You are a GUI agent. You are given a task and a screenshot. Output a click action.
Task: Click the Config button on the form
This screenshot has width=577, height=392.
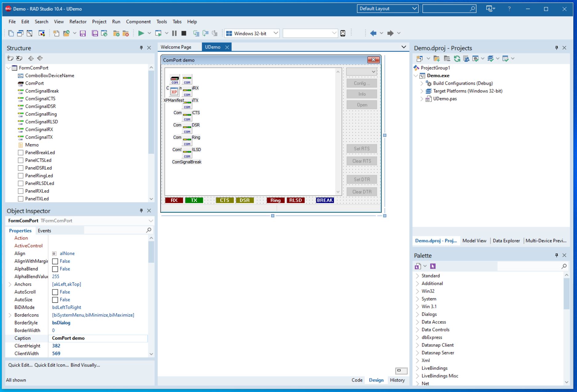362,83
